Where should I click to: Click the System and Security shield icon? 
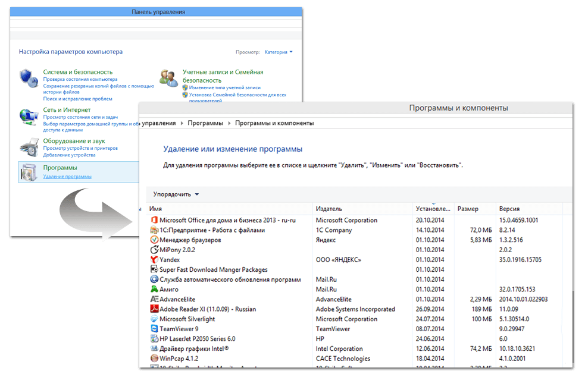(x=28, y=77)
